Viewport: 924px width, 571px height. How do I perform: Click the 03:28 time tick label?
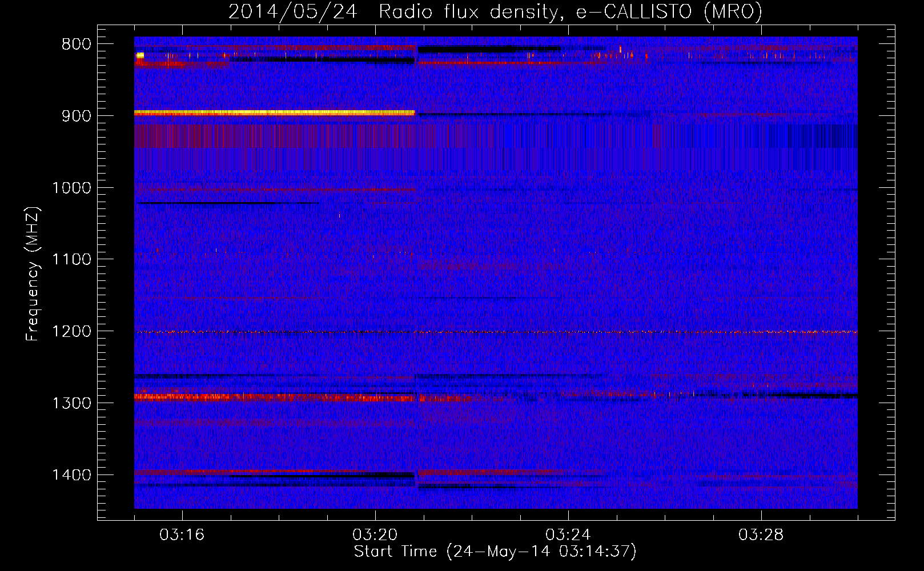point(761,535)
